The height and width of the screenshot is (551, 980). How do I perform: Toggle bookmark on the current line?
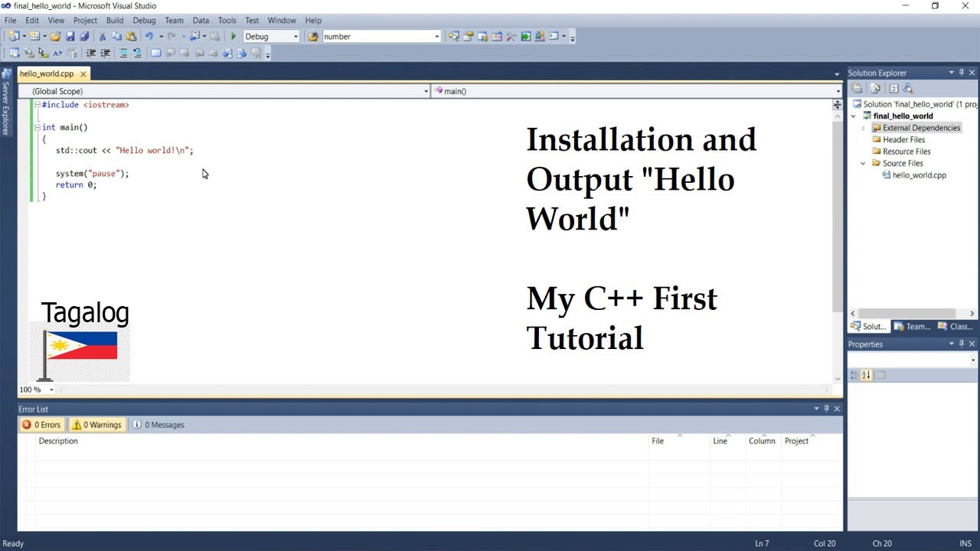(155, 53)
